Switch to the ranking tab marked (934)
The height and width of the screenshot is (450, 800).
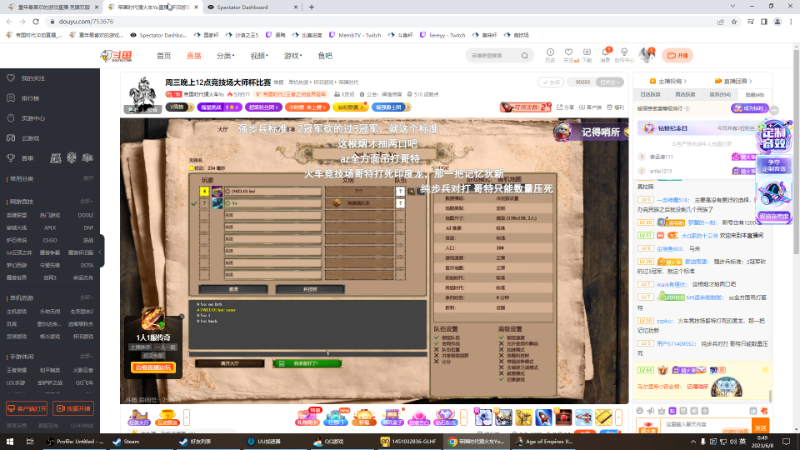[720, 95]
